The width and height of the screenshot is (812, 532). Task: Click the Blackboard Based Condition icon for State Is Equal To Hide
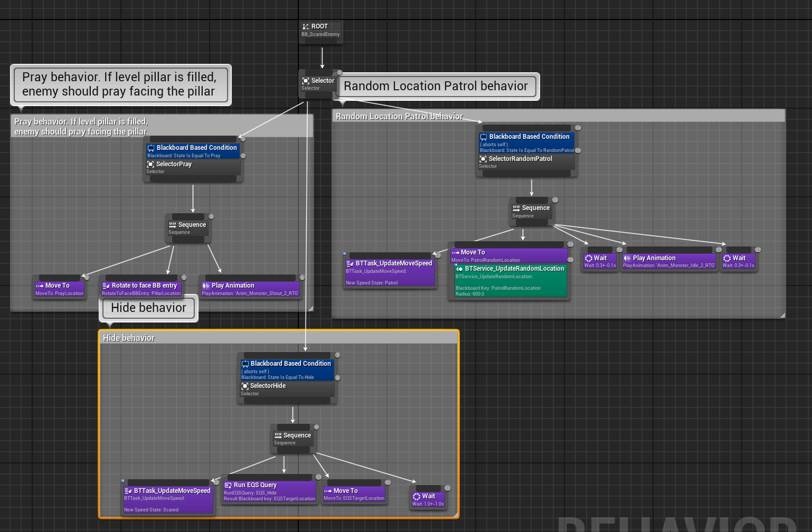coord(245,364)
